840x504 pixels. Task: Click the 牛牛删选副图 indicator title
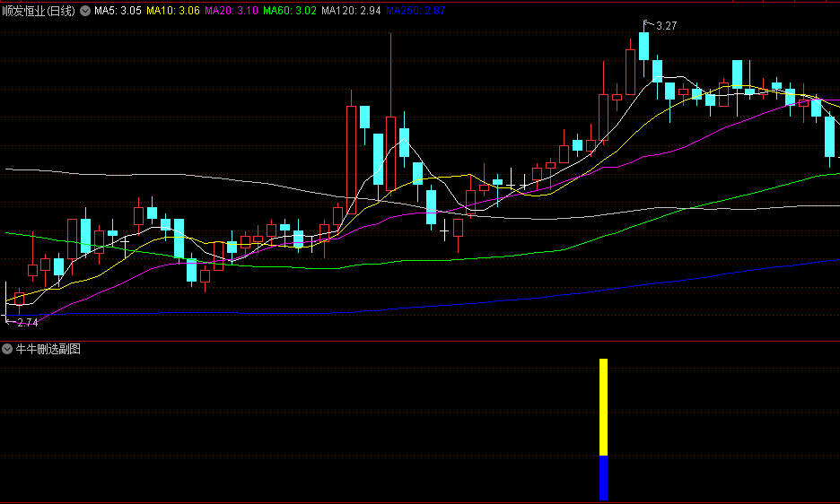point(48,349)
